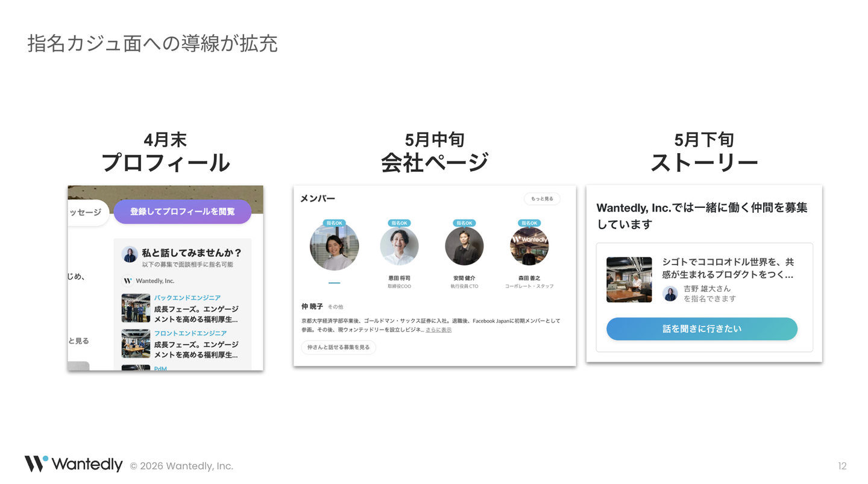This screenshot has width=868, height=484.
Task: Click the 吉野 雄大さん name text
Action: (x=707, y=289)
